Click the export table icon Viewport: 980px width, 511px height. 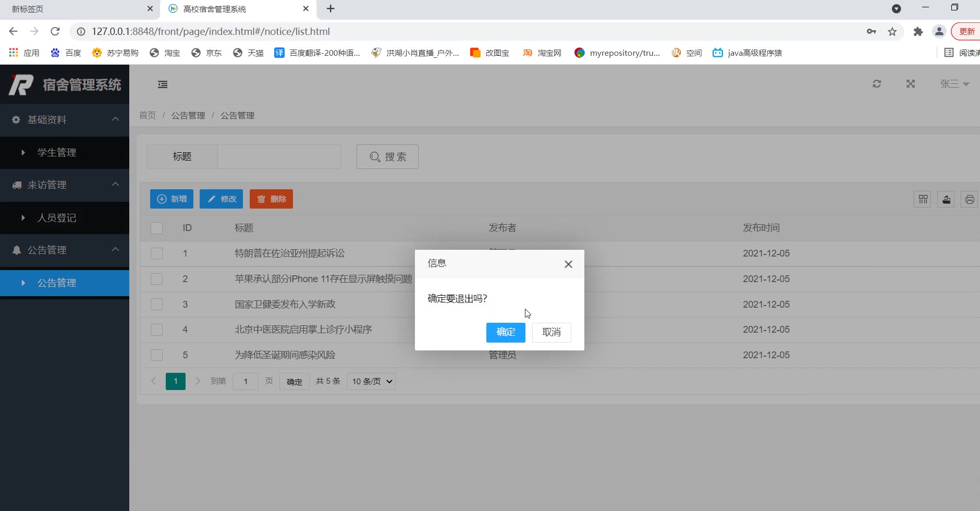tap(946, 199)
